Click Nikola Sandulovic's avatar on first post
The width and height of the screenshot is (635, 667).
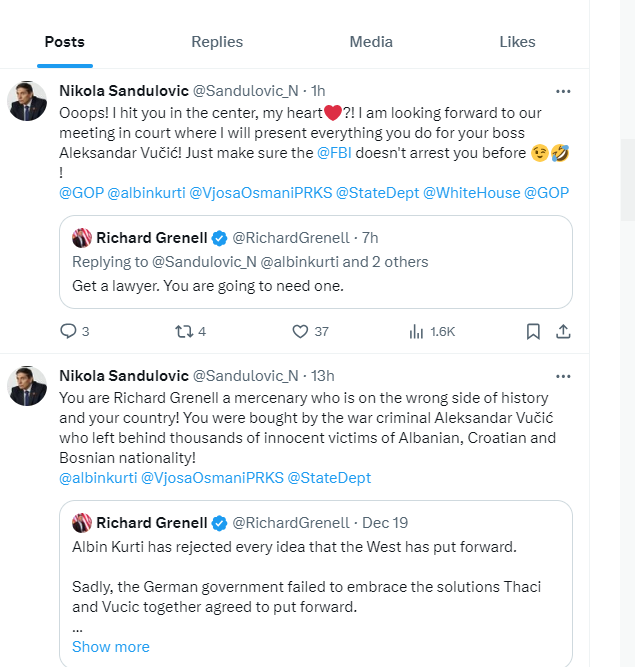click(x=28, y=100)
